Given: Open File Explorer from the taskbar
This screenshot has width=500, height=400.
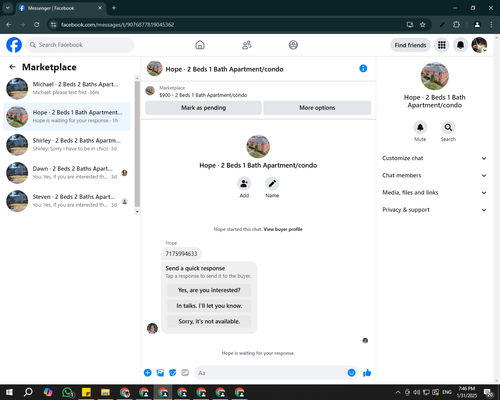Looking at the screenshot, I should pyautogui.click(x=105, y=392).
